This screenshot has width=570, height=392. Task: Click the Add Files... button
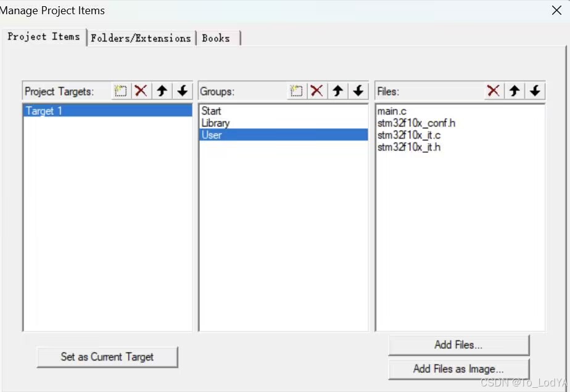(x=459, y=345)
